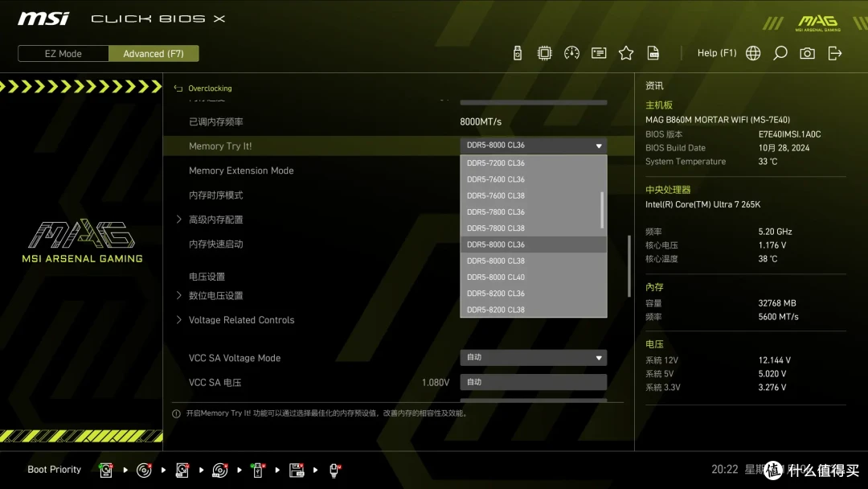The height and width of the screenshot is (489, 868).
Task: Select Memory Try It! label
Action: (220, 146)
